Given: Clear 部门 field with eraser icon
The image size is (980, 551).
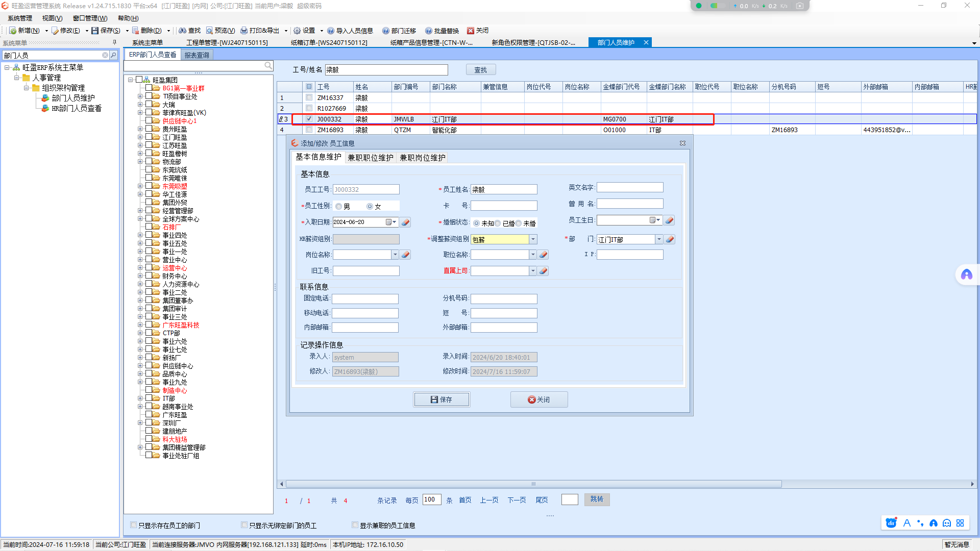Looking at the screenshot, I should [670, 239].
